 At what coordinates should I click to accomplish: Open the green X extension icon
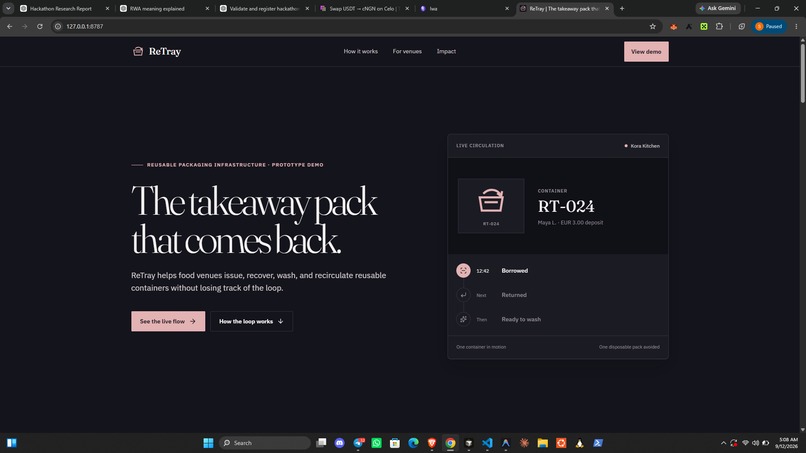[704, 26]
